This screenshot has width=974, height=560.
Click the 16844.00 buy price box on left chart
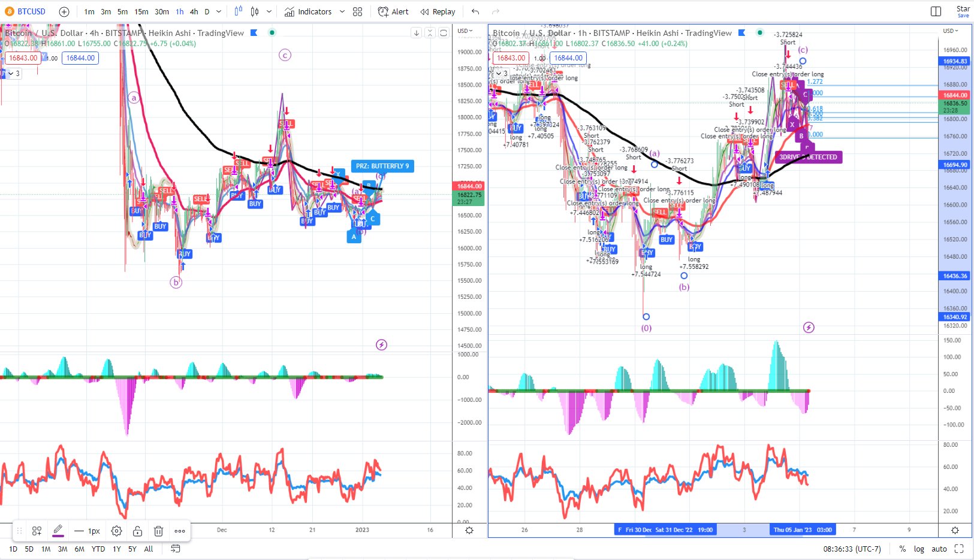coord(80,58)
